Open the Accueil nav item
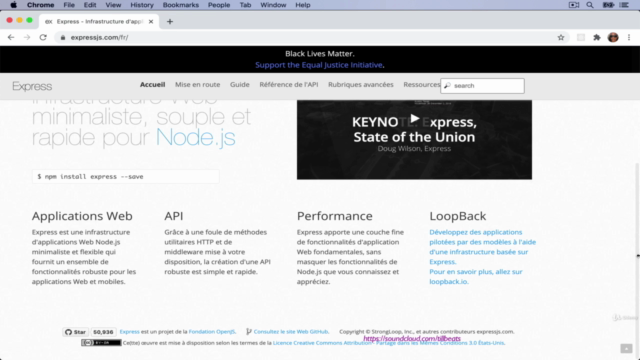Screen dimensions: 640x360 [153, 84]
